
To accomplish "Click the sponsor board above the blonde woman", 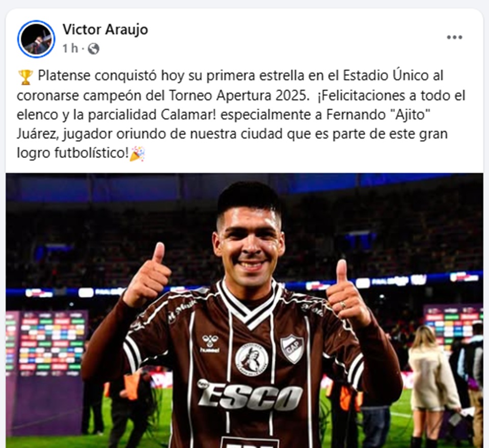I will coord(452,328).
